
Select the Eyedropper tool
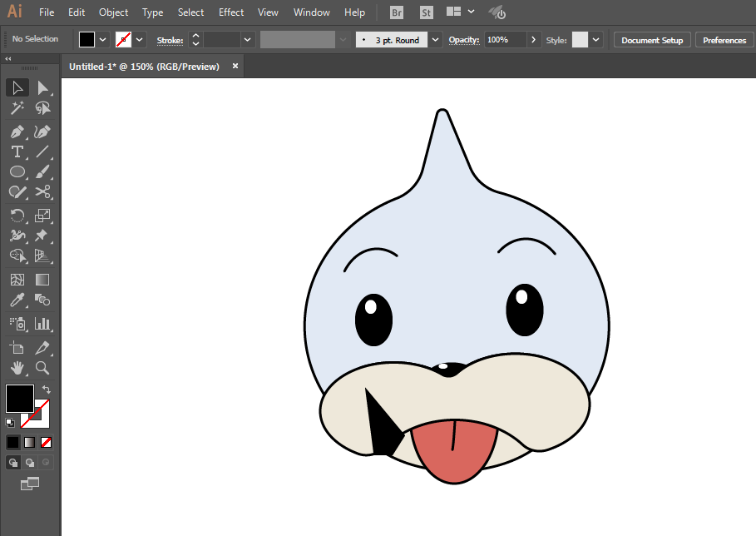[17, 300]
